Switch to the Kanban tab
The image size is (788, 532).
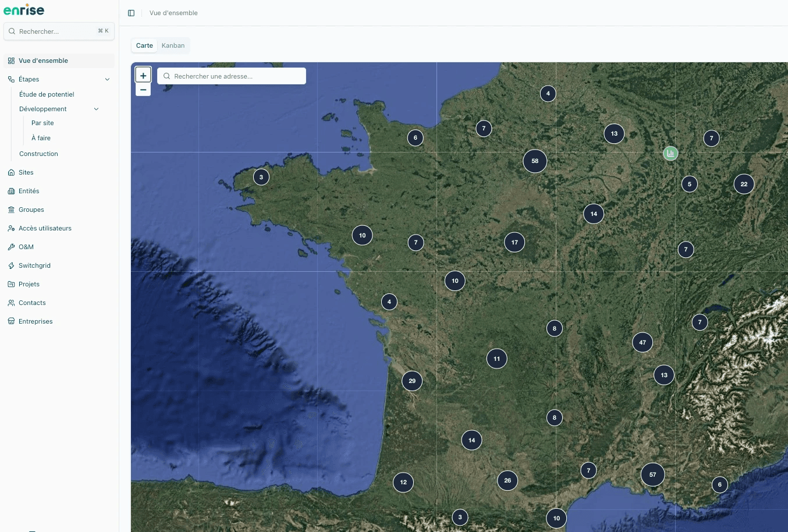tap(173, 45)
